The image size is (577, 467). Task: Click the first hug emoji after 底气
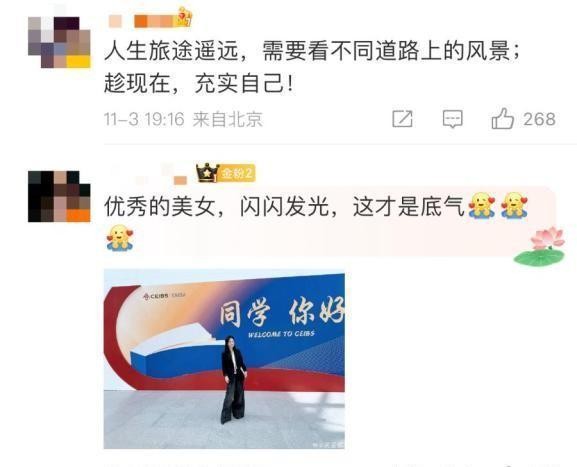click(482, 206)
